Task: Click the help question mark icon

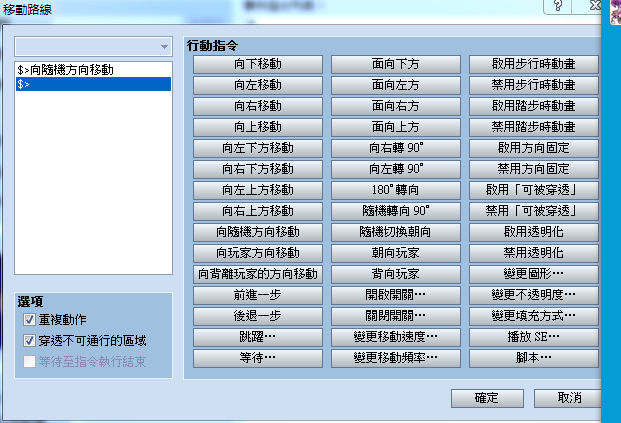Action: (558, 6)
